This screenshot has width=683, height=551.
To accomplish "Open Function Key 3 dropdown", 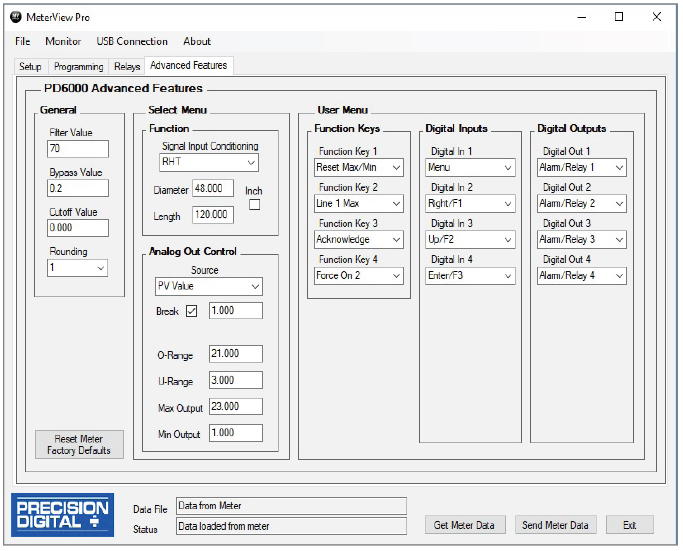I will (358, 240).
